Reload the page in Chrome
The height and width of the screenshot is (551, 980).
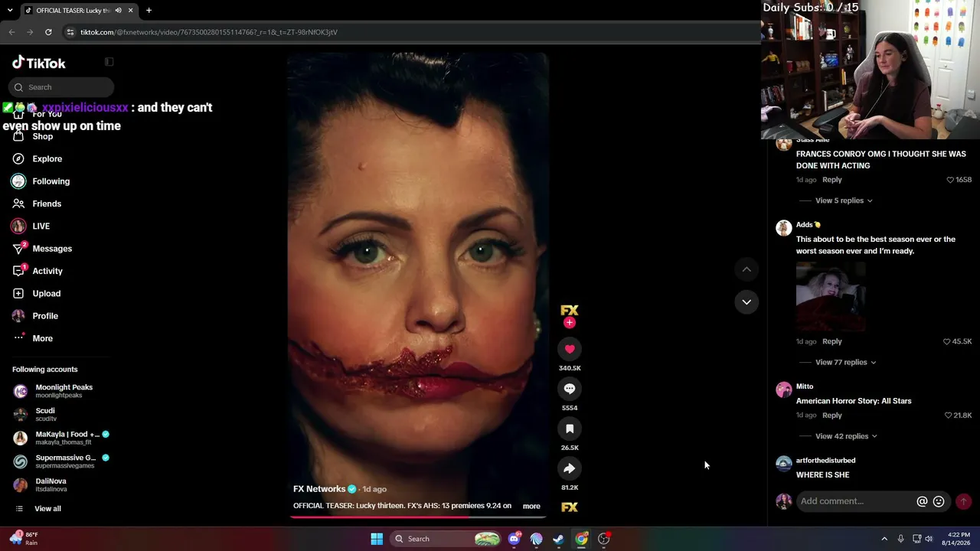48,32
